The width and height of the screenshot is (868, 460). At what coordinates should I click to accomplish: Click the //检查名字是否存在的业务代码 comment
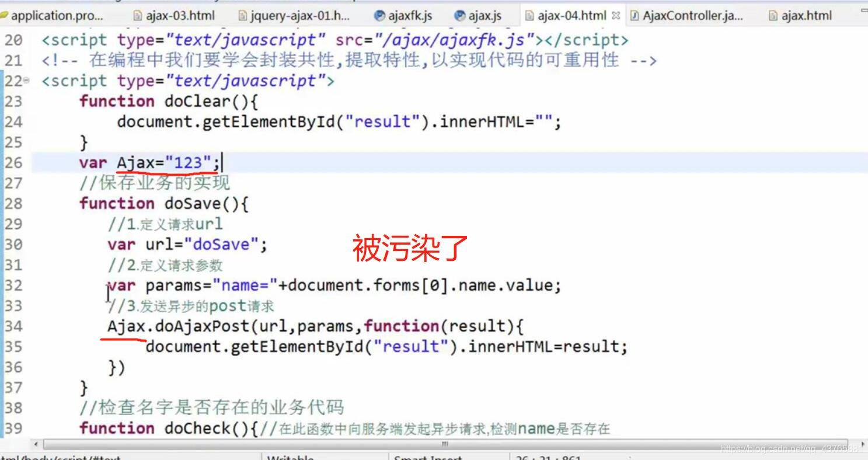tap(211, 407)
